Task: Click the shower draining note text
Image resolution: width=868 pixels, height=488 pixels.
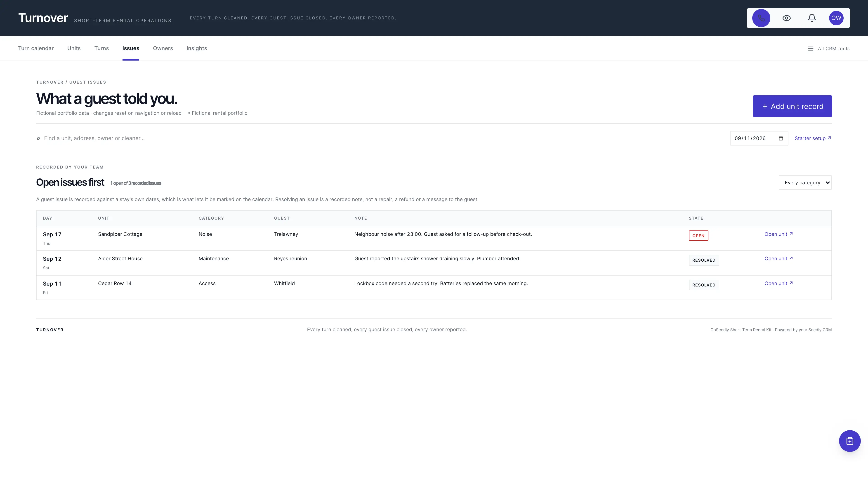Action: (x=437, y=259)
